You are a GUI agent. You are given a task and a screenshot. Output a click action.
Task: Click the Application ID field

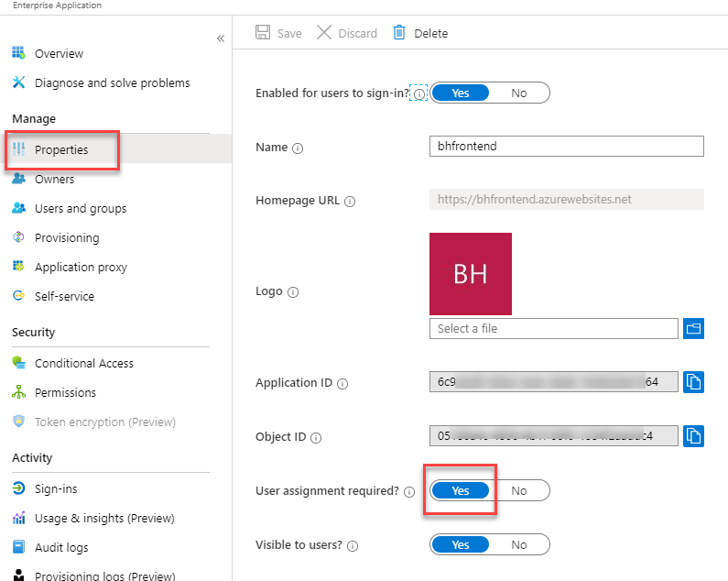[553, 381]
